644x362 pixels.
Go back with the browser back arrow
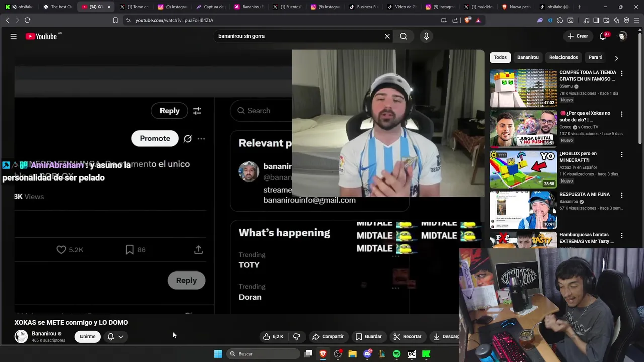[7, 20]
